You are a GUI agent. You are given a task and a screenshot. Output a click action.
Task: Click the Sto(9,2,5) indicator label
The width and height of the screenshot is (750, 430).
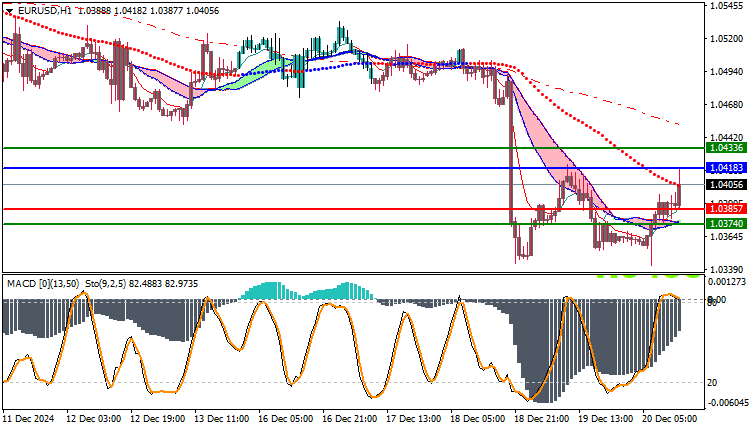pyautogui.click(x=105, y=284)
